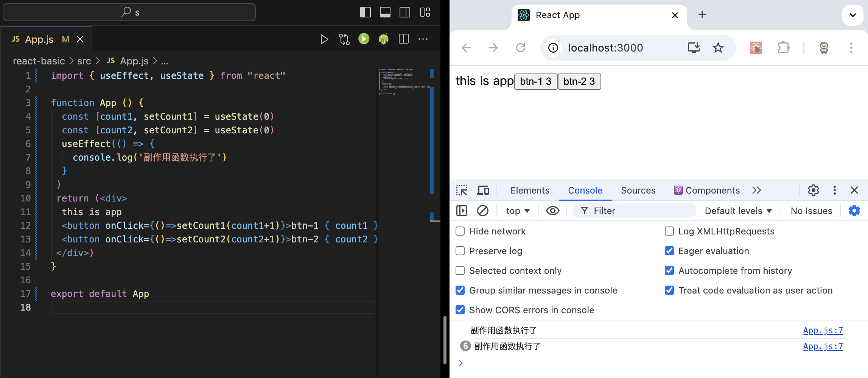Switch to the Elements tab
The image size is (868, 378).
pos(529,190)
